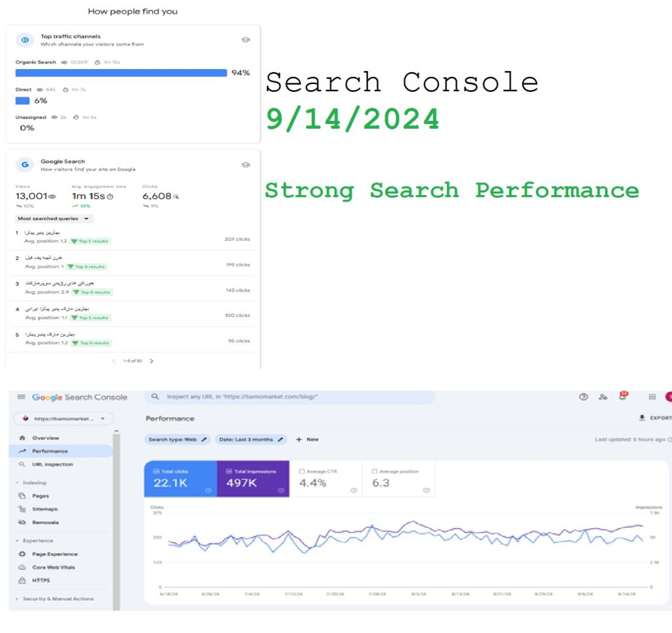The height and width of the screenshot is (633, 672).
Task: Open users and permissions icon
Action: pyautogui.click(x=603, y=397)
